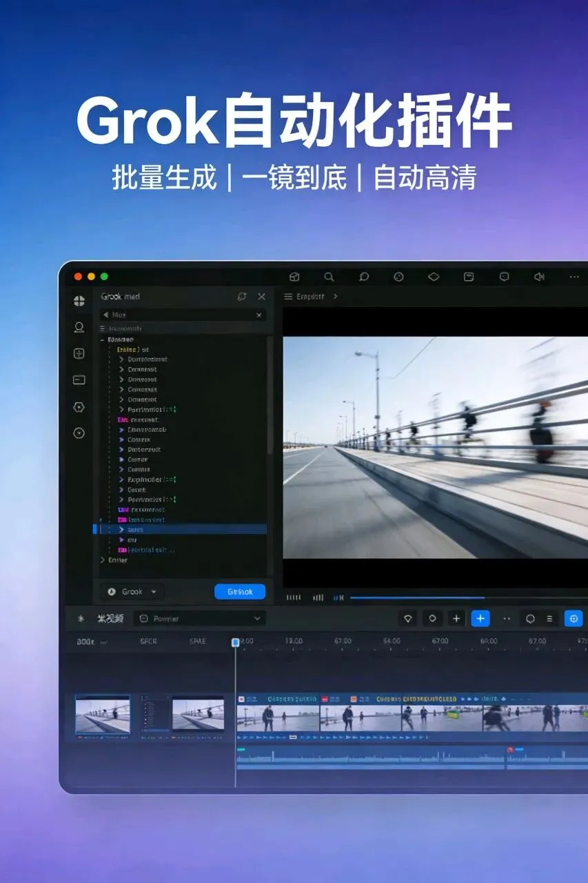Toggle the speaker volume icon
This screenshot has height=883, width=588.
pos(539,277)
